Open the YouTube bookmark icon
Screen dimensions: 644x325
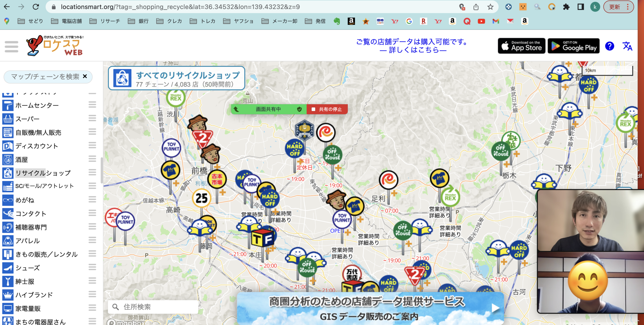pyautogui.click(x=481, y=21)
